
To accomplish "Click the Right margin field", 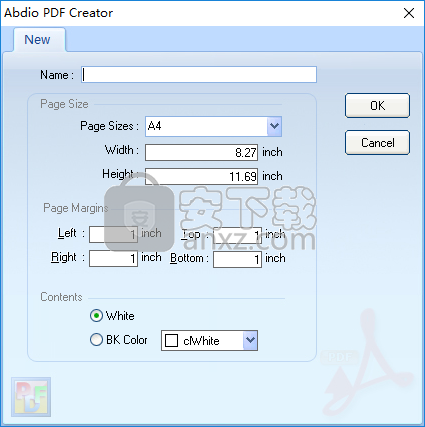I will point(113,259).
